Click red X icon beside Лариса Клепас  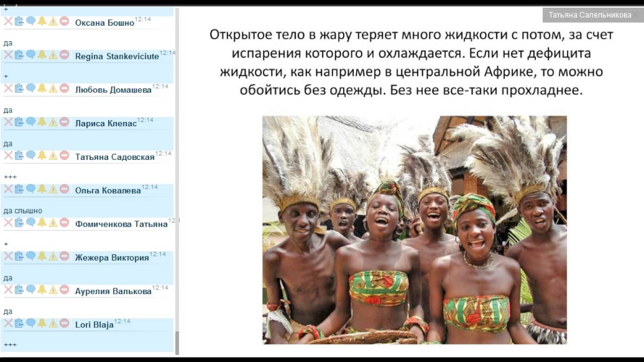[x=8, y=122]
